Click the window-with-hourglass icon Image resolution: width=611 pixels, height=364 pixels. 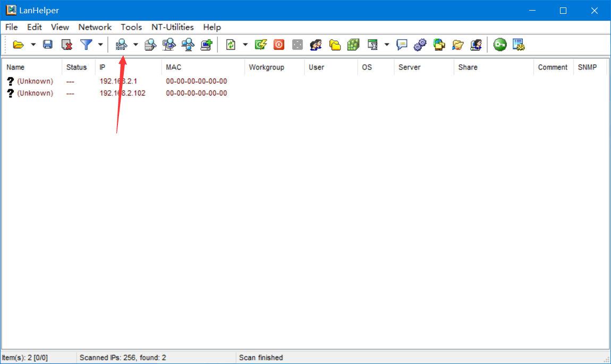(x=372, y=45)
